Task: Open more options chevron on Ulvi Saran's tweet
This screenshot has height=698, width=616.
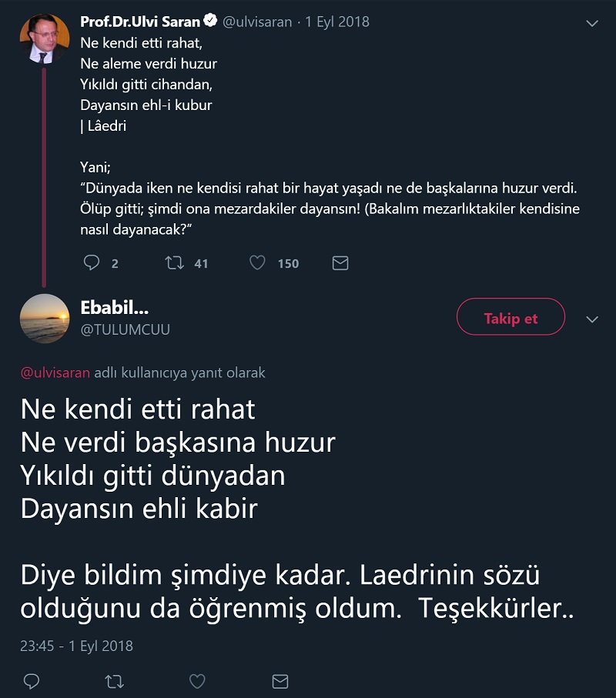Action: click(x=592, y=23)
